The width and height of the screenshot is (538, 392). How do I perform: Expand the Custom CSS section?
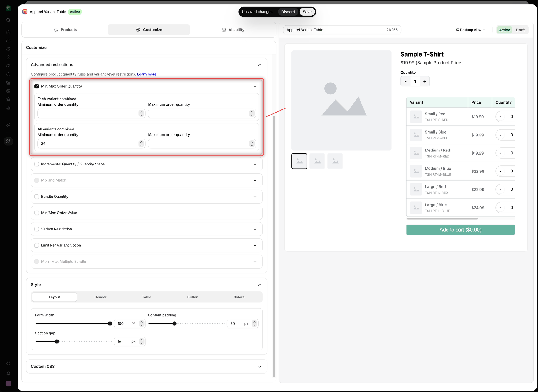click(x=147, y=366)
